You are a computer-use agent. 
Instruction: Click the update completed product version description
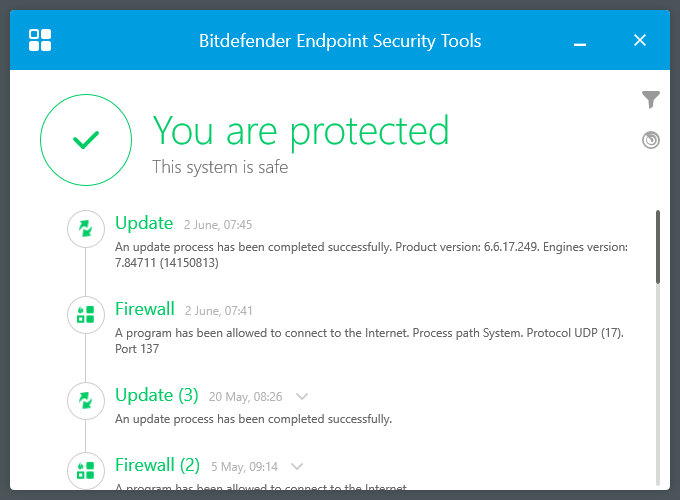tap(370, 255)
